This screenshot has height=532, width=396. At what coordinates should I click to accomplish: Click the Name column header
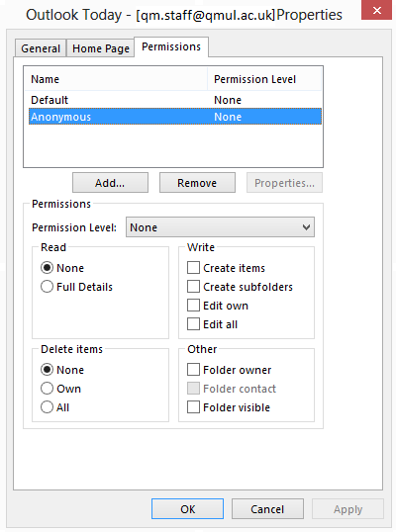click(x=116, y=79)
